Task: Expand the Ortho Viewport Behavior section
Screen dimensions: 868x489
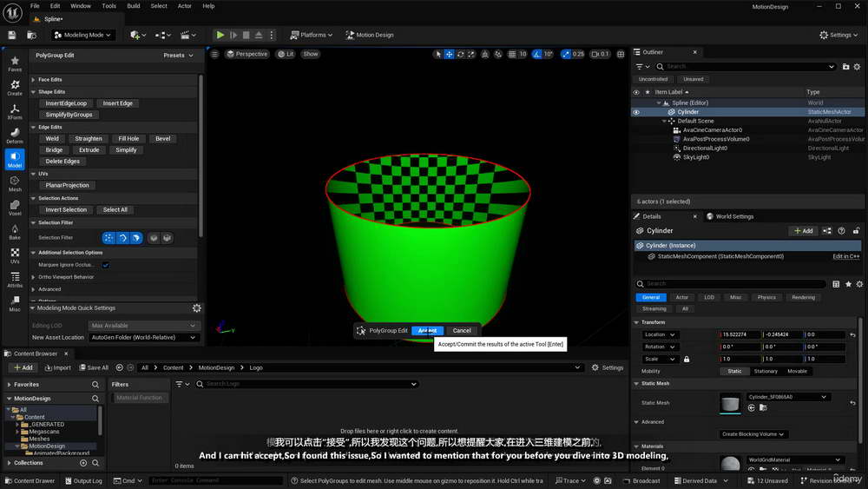Action: [33, 277]
